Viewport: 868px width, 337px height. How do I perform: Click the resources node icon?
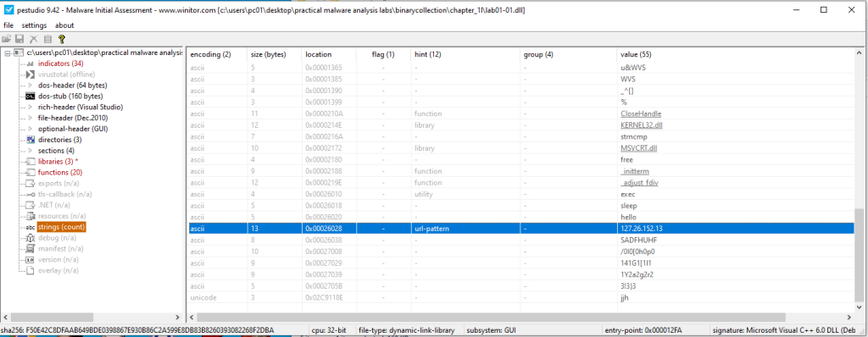pos(30,216)
